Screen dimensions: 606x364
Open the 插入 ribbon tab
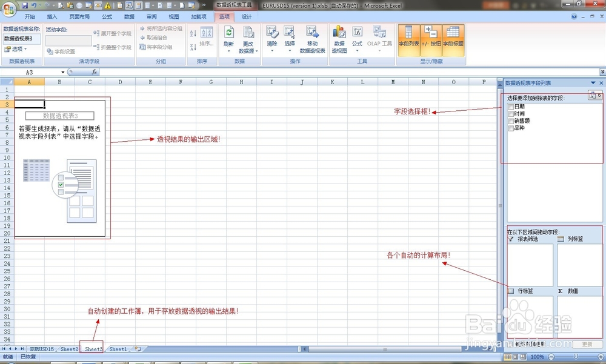tap(51, 16)
